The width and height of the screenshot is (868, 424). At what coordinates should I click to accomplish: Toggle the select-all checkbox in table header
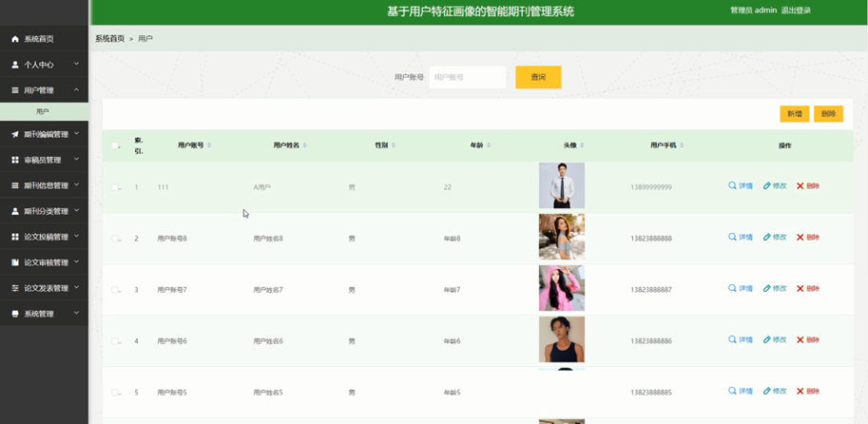point(115,145)
